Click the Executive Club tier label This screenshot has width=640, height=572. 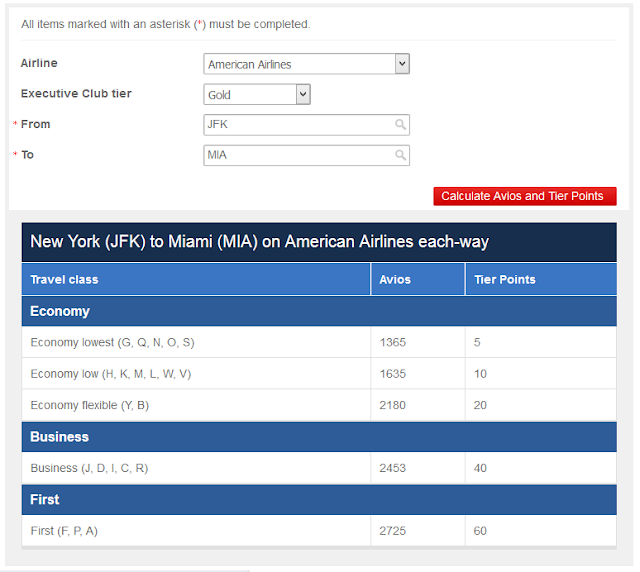coord(76,93)
